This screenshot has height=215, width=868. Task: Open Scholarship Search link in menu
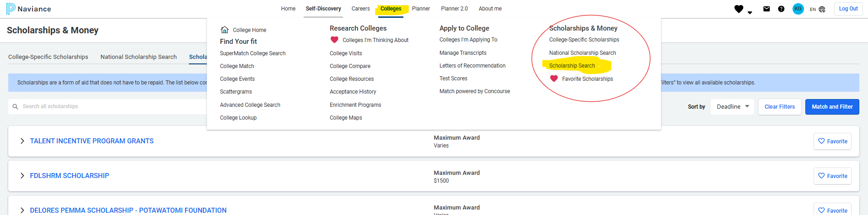(572, 66)
